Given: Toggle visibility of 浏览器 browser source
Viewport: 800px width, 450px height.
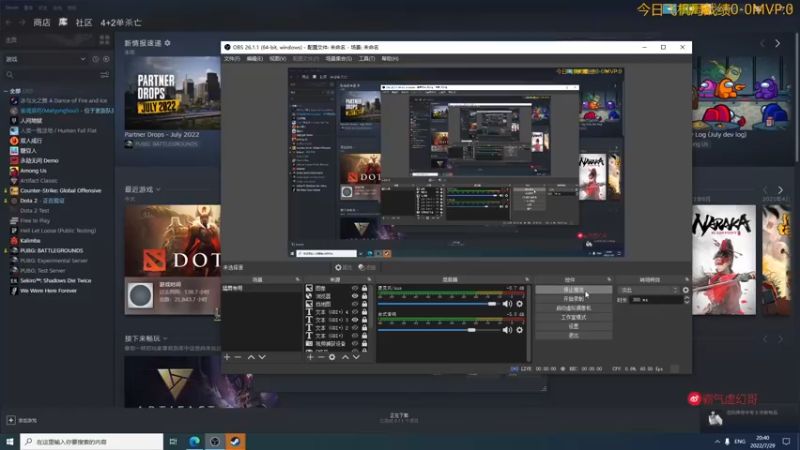Looking at the screenshot, I should (355, 296).
